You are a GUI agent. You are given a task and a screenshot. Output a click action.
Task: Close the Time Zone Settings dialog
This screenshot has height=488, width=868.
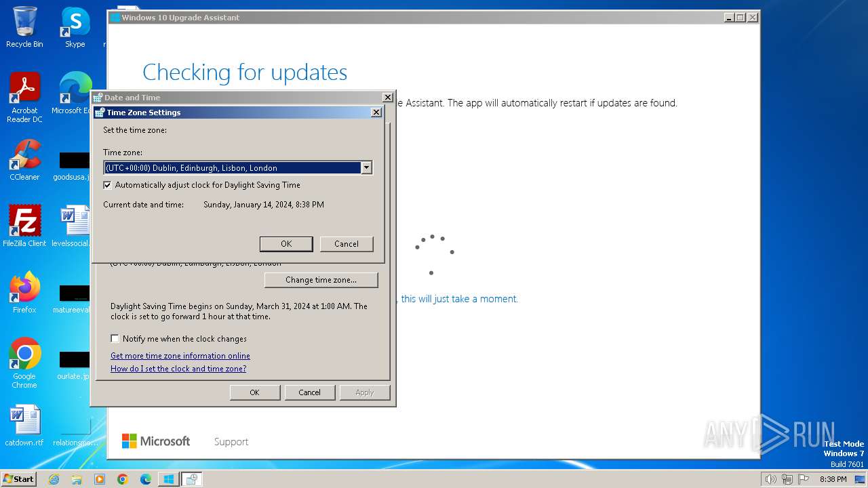click(376, 113)
